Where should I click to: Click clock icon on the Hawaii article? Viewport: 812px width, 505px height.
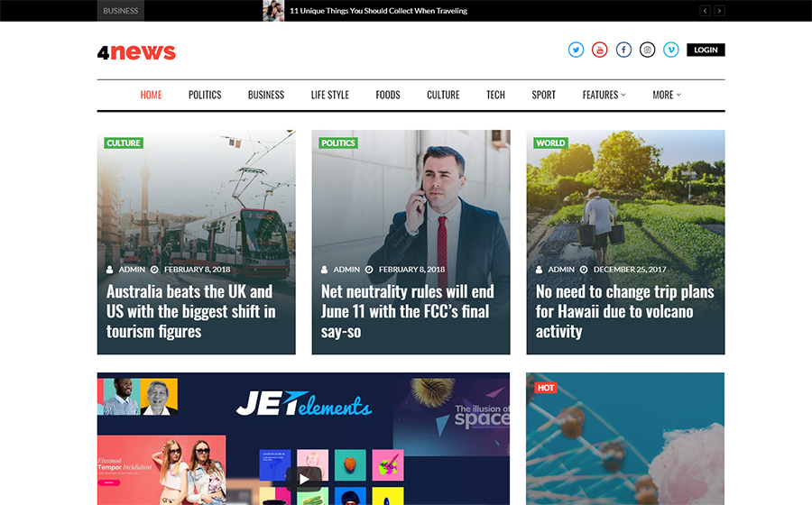(584, 270)
